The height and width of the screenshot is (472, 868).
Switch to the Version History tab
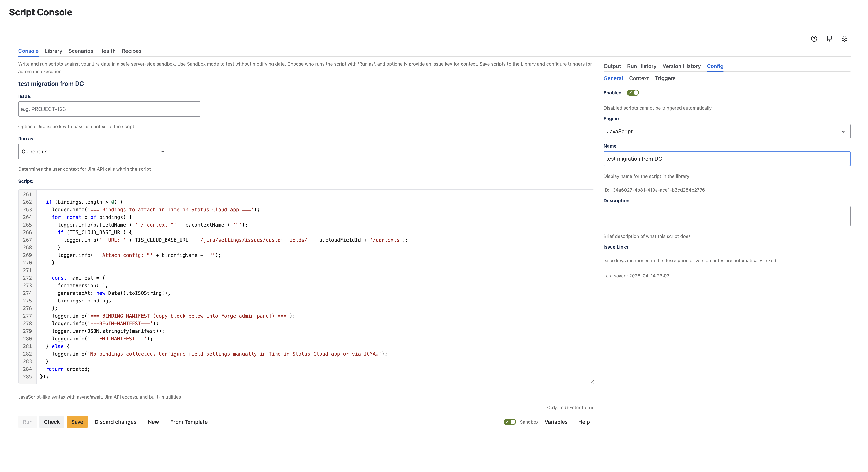click(681, 66)
